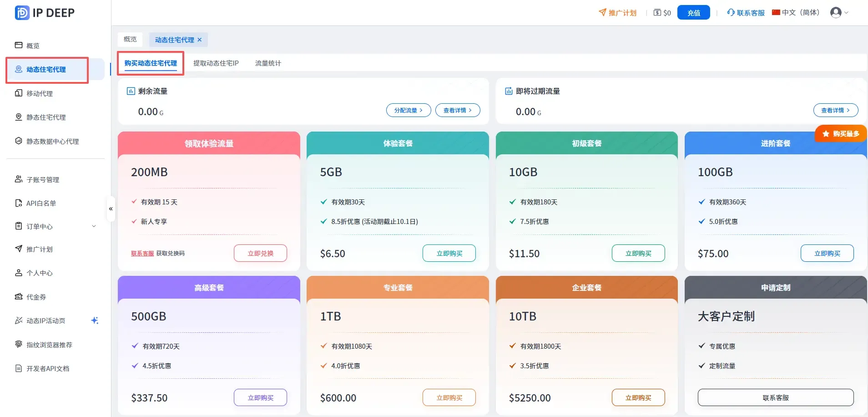This screenshot has width=868, height=417.
Task: Click the 联系客服 headset icon in header
Action: pos(731,12)
